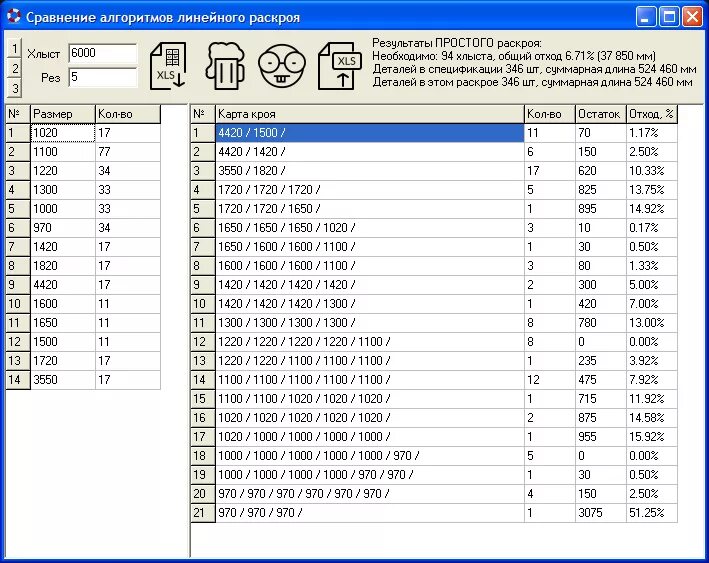Select cutting map row '4420 / 1420 /'
The height and width of the screenshot is (563, 709).
(x=370, y=152)
